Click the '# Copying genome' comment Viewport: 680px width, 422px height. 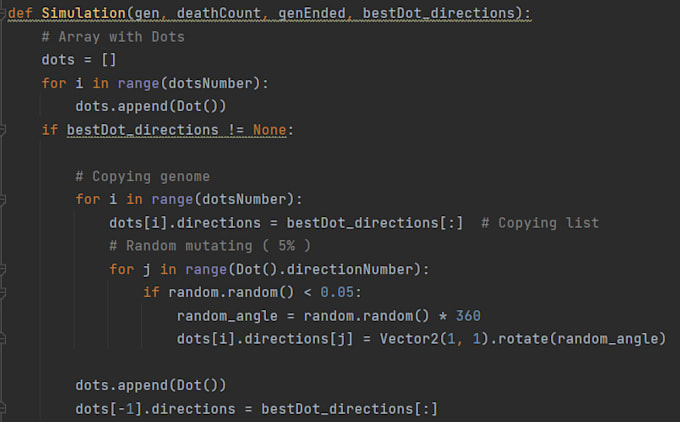tap(142, 176)
